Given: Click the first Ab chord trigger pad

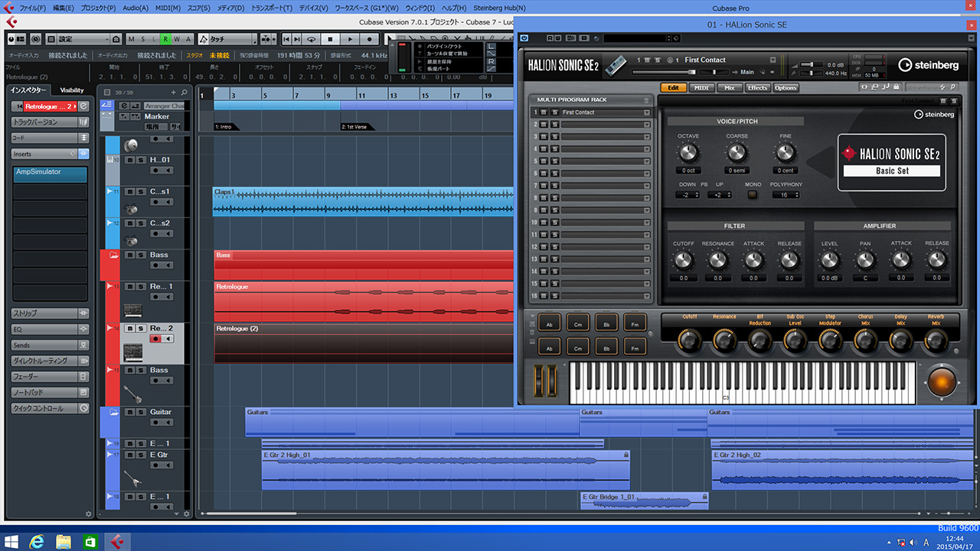Looking at the screenshot, I should point(549,323).
